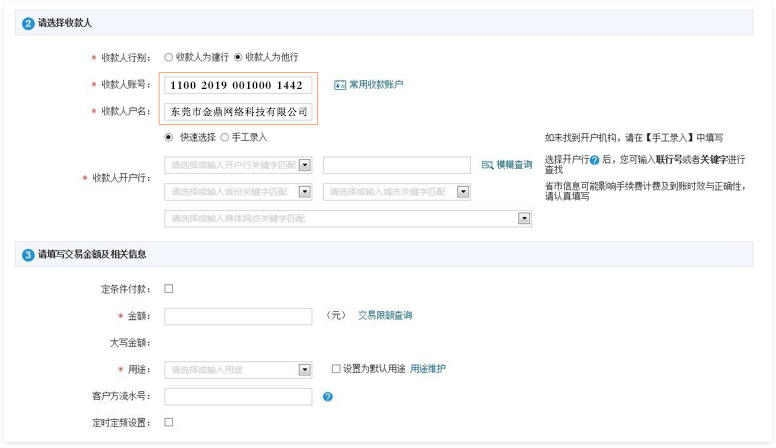Click help icon next to 选择开户行
This screenshot has height=448, width=776.
point(594,160)
